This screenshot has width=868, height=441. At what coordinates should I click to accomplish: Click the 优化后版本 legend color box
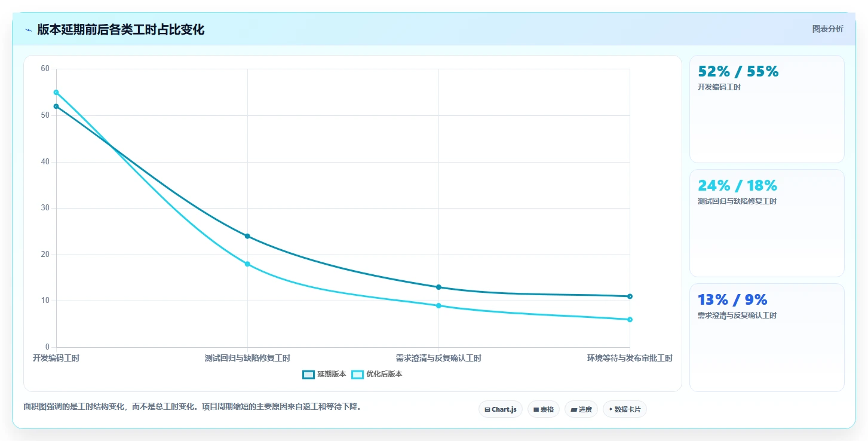pos(358,375)
